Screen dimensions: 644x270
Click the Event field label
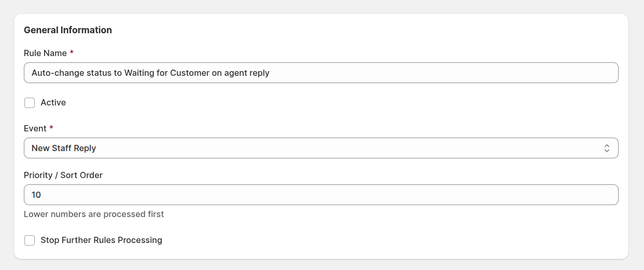coord(35,128)
